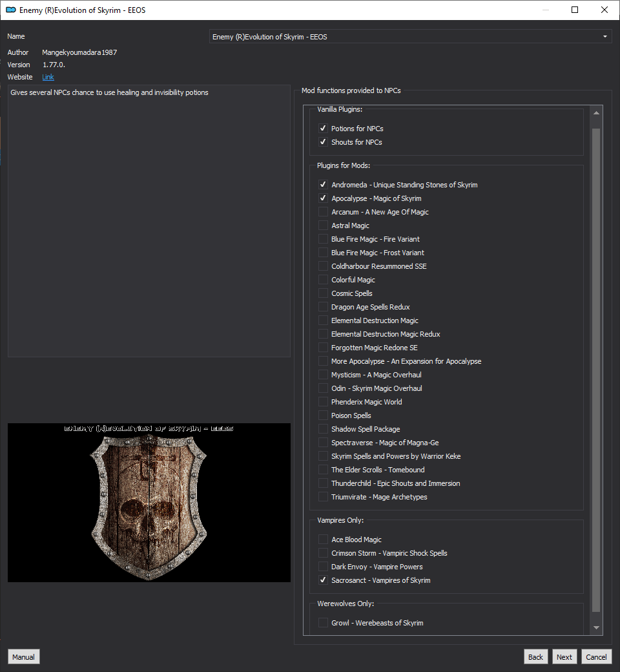Enable Arcanum - A New Age Of Magic
The image size is (620, 672).
click(x=323, y=212)
